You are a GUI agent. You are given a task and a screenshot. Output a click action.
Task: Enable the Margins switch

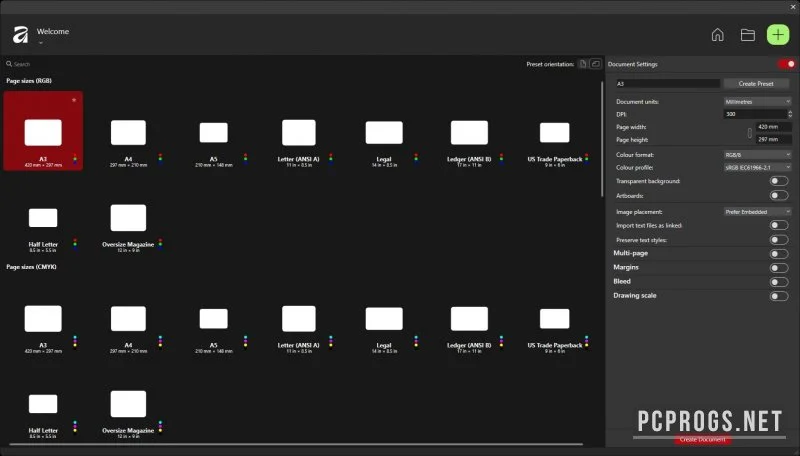tap(779, 268)
